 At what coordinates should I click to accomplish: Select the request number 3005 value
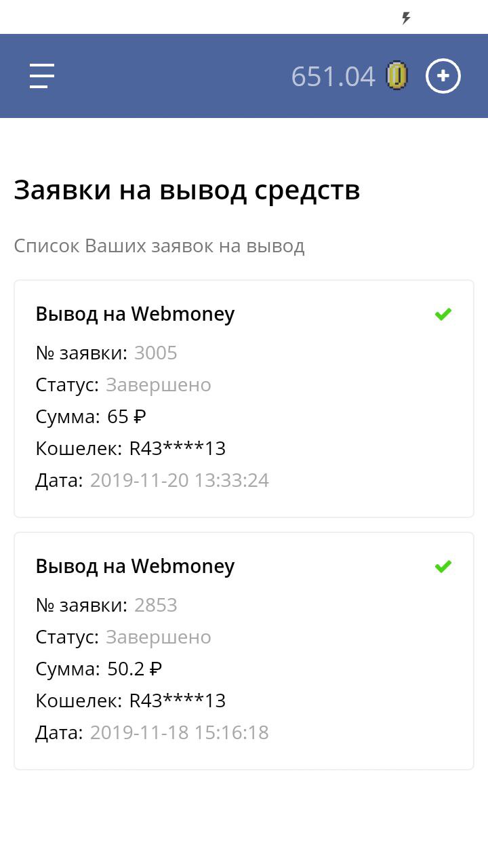(155, 353)
